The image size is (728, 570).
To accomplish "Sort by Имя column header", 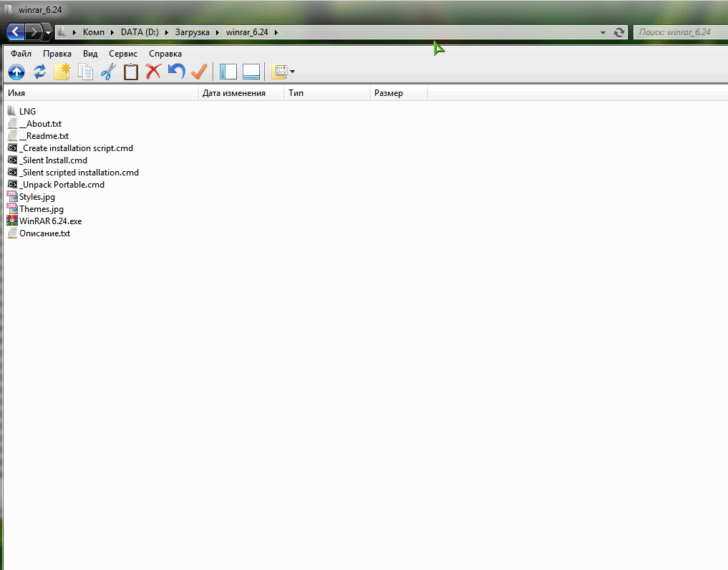I will pyautogui.click(x=101, y=93).
